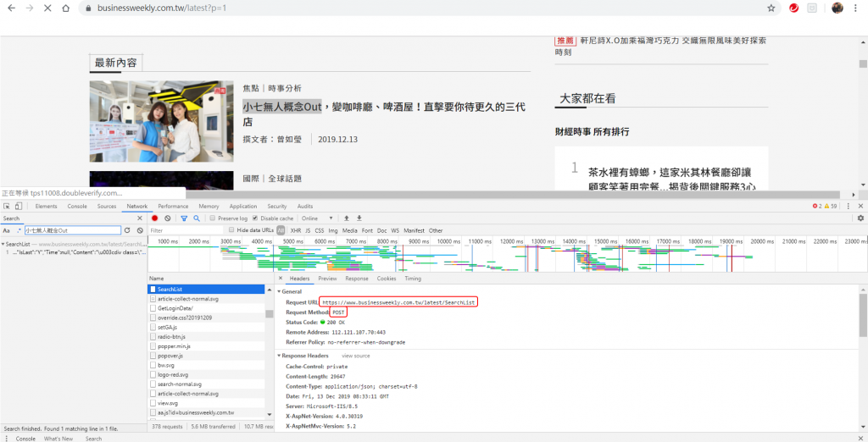Uncheck the Disable cache checkbox
The height and width of the screenshot is (442, 868).
[254, 218]
